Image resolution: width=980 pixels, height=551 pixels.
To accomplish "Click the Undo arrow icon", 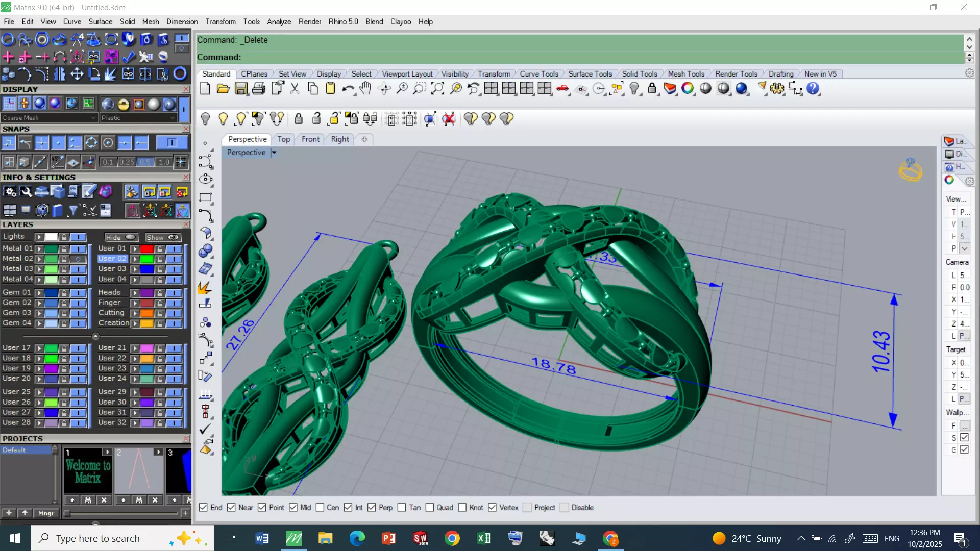I will pyautogui.click(x=348, y=89).
